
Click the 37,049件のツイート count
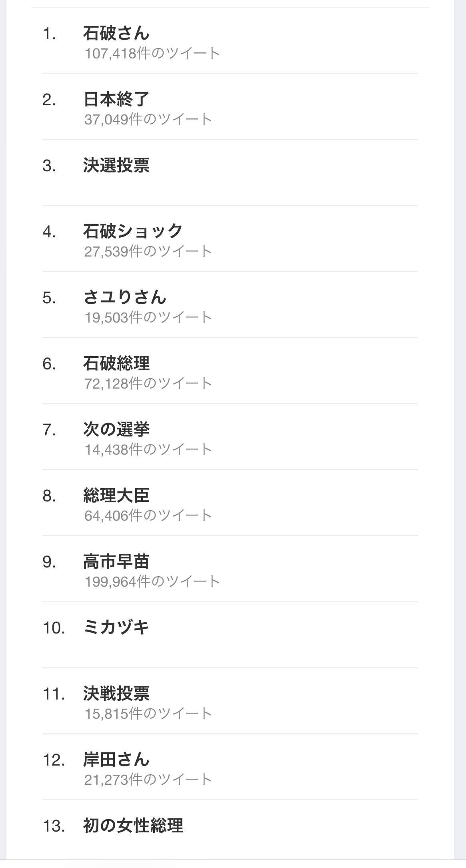pyautogui.click(x=148, y=119)
